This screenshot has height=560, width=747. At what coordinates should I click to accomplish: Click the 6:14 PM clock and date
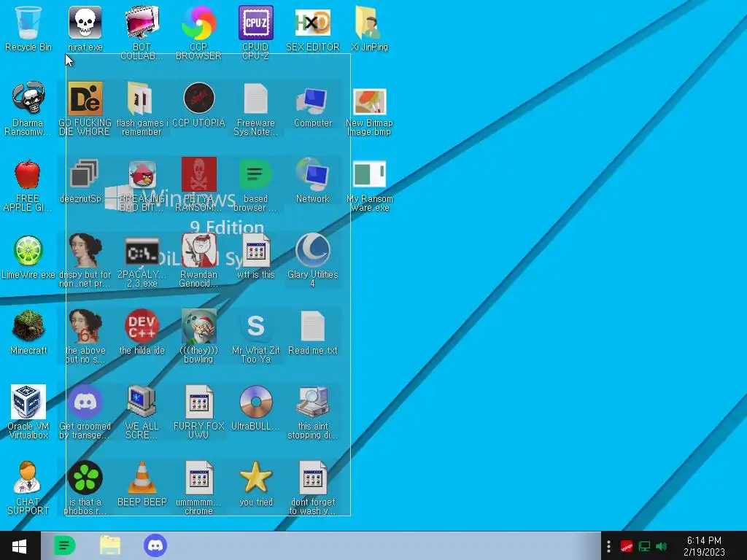tap(704, 546)
